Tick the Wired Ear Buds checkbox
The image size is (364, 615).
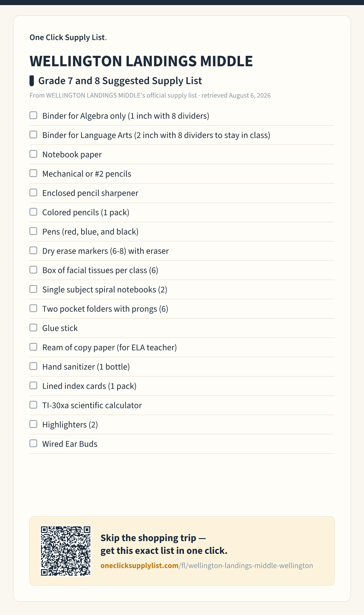pos(33,443)
